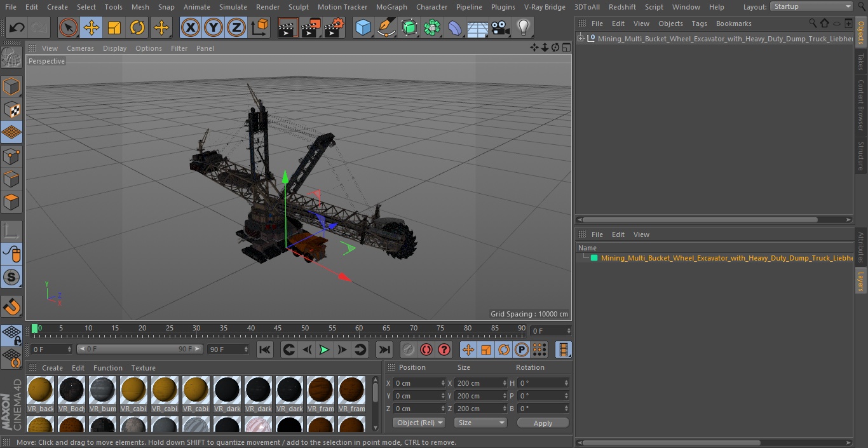Open Bookmarks menu in Object Manager
868x448 pixels.
733,24
